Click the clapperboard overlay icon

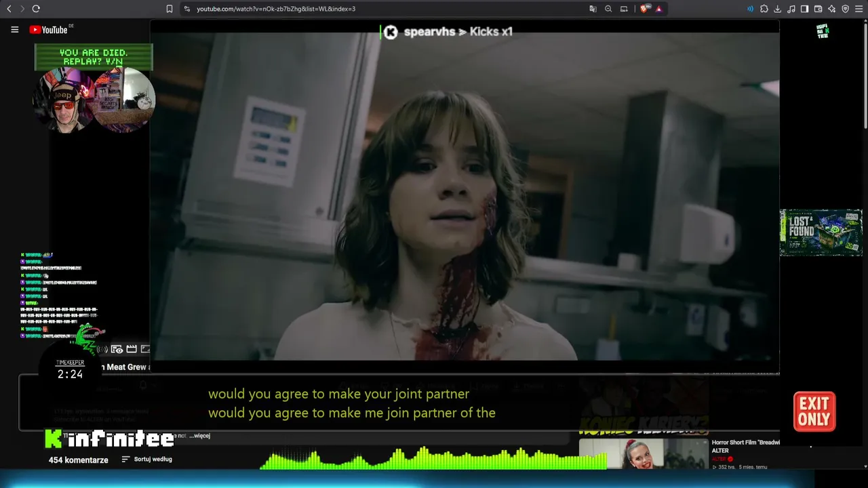click(x=132, y=349)
